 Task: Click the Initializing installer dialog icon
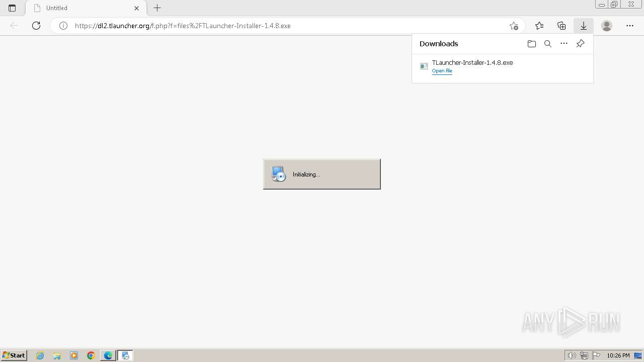coord(278,174)
